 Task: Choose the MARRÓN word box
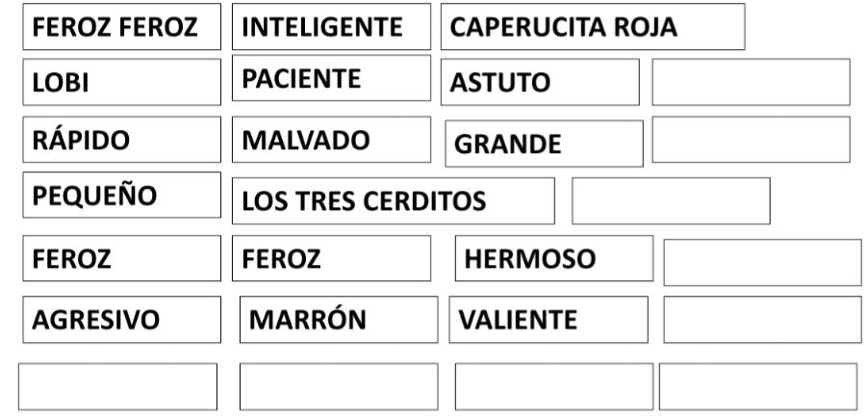(x=339, y=320)
